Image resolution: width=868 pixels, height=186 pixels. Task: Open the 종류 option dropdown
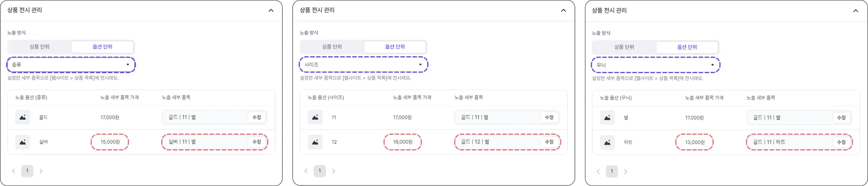[x=71, y=65]
